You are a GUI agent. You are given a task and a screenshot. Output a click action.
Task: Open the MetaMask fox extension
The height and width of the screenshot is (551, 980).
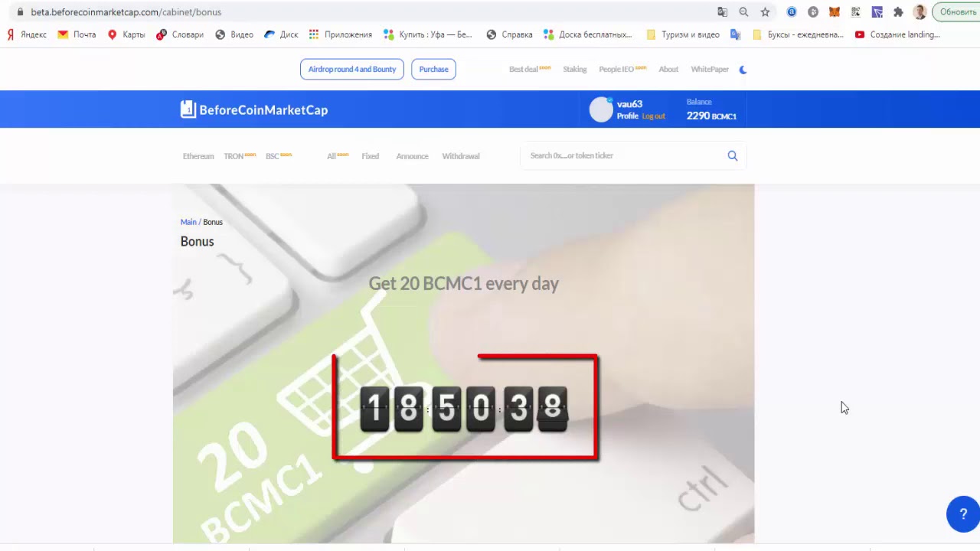pyautogui.click(x=835, y=12)
